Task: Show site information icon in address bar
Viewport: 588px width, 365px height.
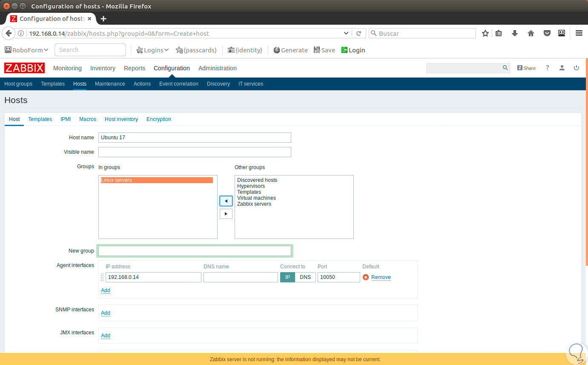Action: point(21,33)
